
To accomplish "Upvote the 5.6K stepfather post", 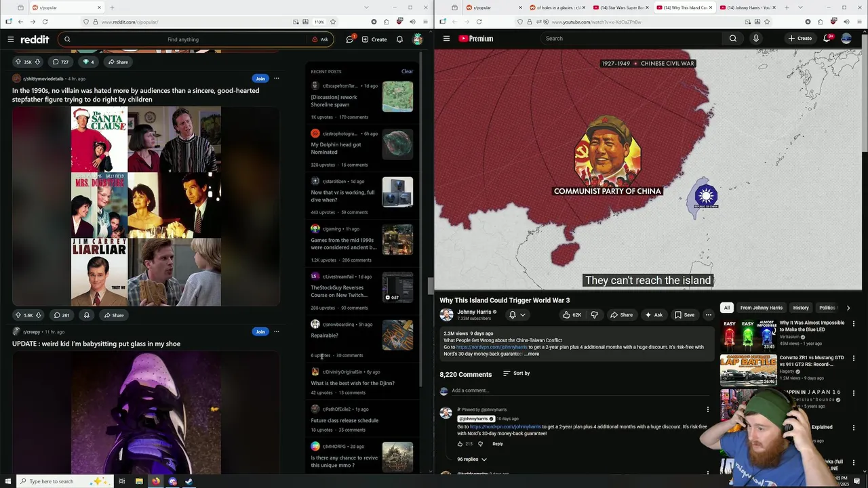I will pos(18,315).
